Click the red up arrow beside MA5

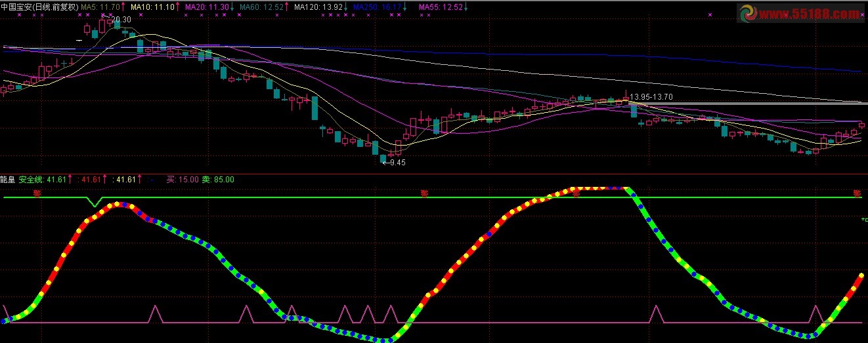124,7
